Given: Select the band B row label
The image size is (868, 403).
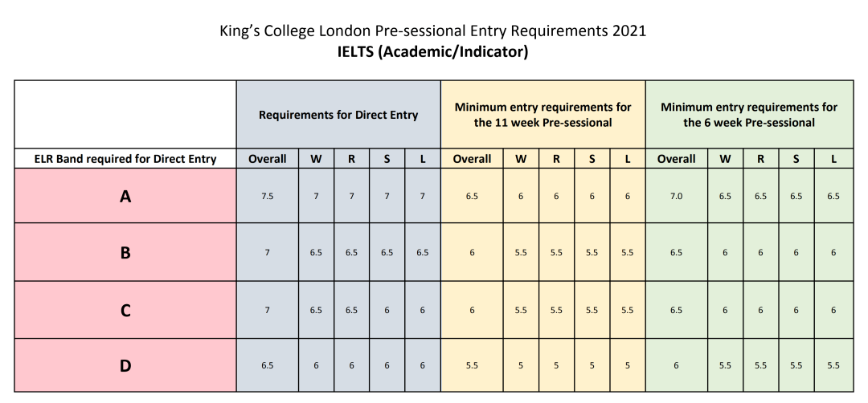Looking at the screenshot, I should [125, 253].
